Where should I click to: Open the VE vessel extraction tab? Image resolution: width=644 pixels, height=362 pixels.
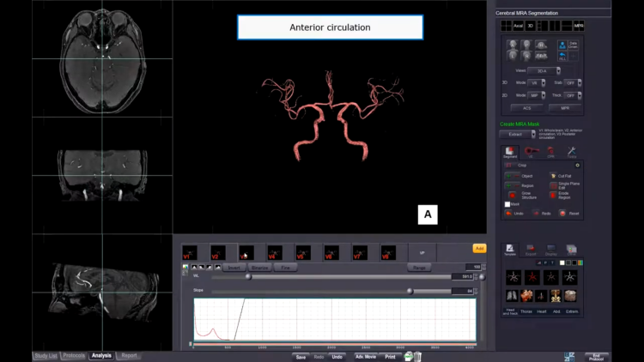tap(531, 152)
